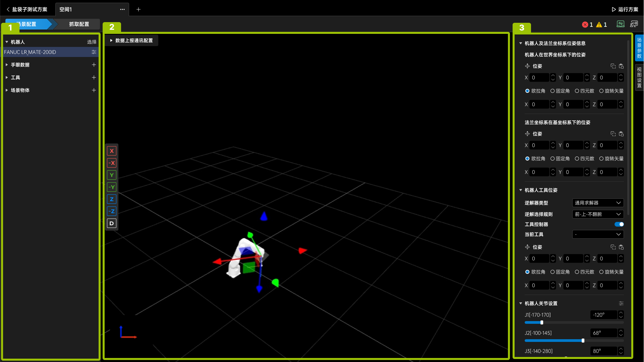This screenshot has height=362, width=644.
Task: Click the D default view button
Action: click(112, 223)
